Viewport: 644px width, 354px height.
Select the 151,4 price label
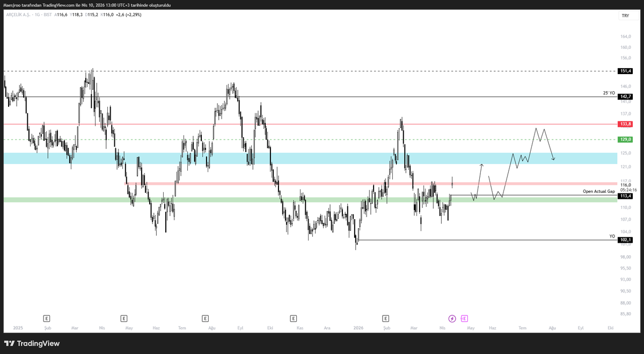point(626,71)
